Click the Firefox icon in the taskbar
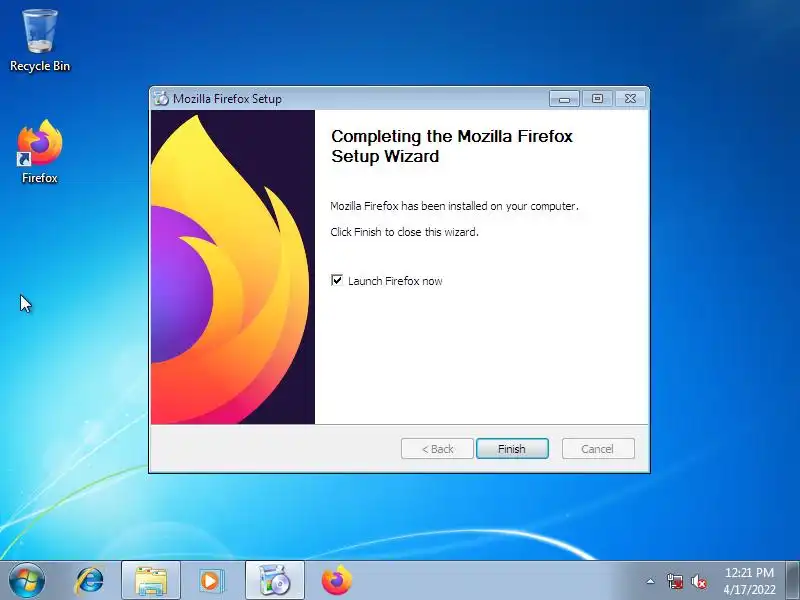800x600 pixels. coord(337,581)
